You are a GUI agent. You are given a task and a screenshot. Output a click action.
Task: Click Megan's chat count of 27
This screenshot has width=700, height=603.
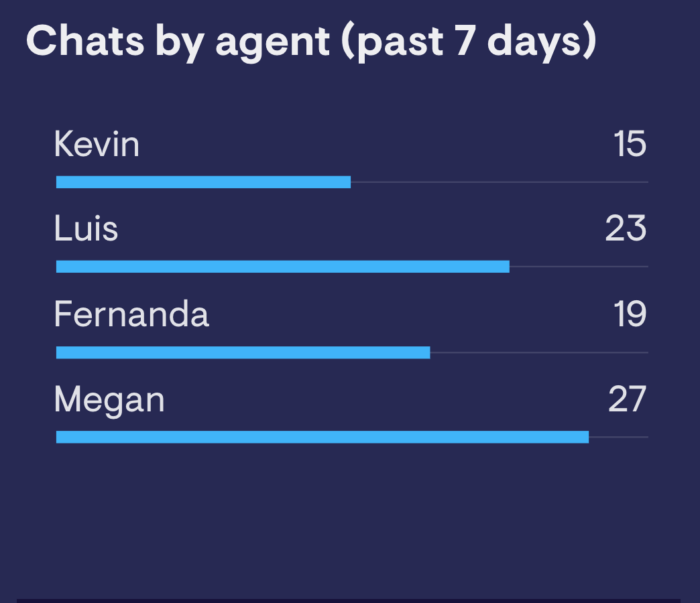pos(627,399)
